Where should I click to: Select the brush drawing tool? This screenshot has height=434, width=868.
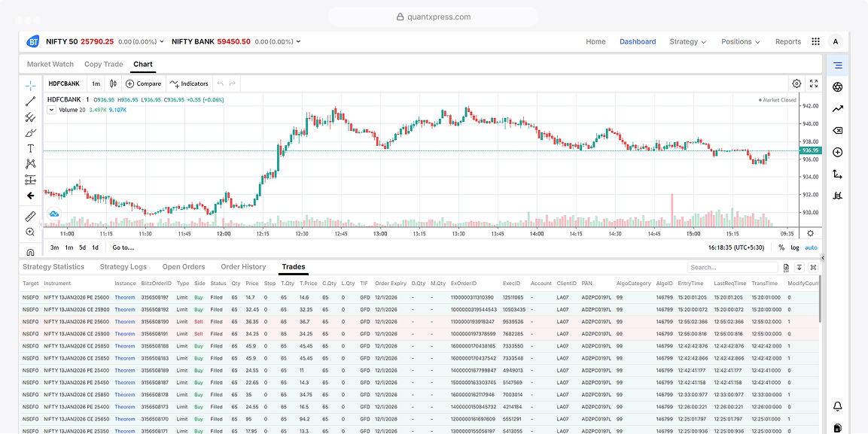[x=30, y=132]
